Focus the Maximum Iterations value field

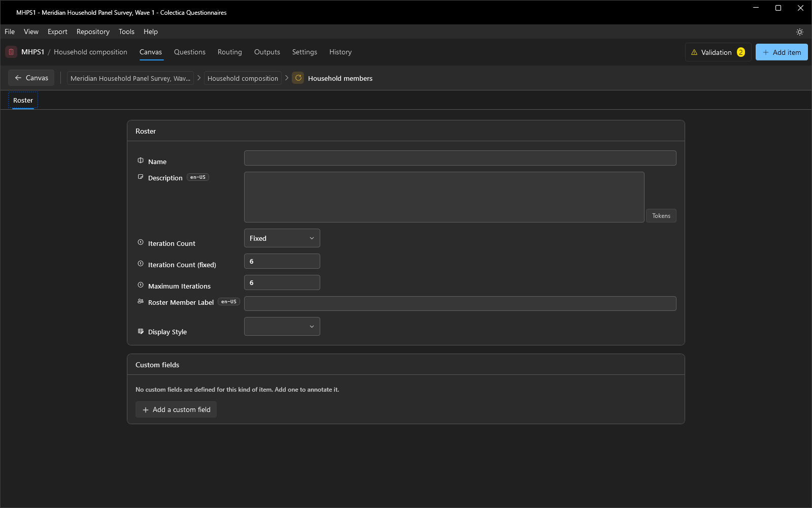pyautogui.click(x=282, y=282)
